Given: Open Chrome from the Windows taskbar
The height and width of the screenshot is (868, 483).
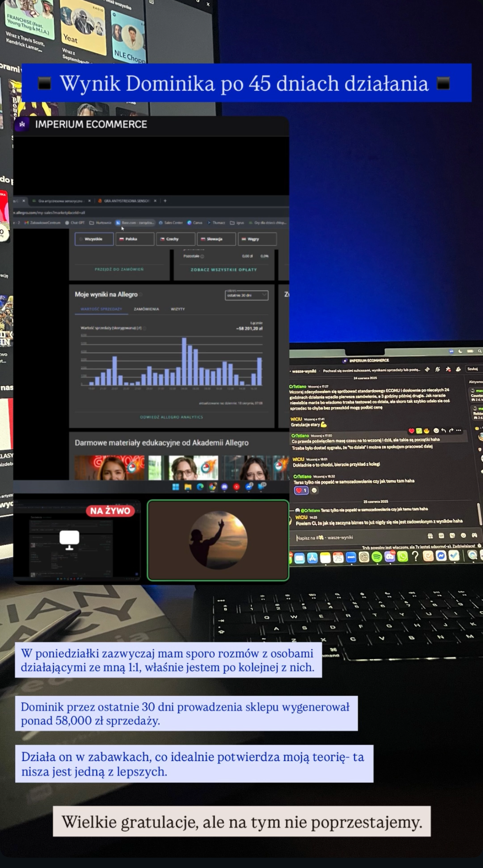Looking at the screenshot, I should 212,487.
